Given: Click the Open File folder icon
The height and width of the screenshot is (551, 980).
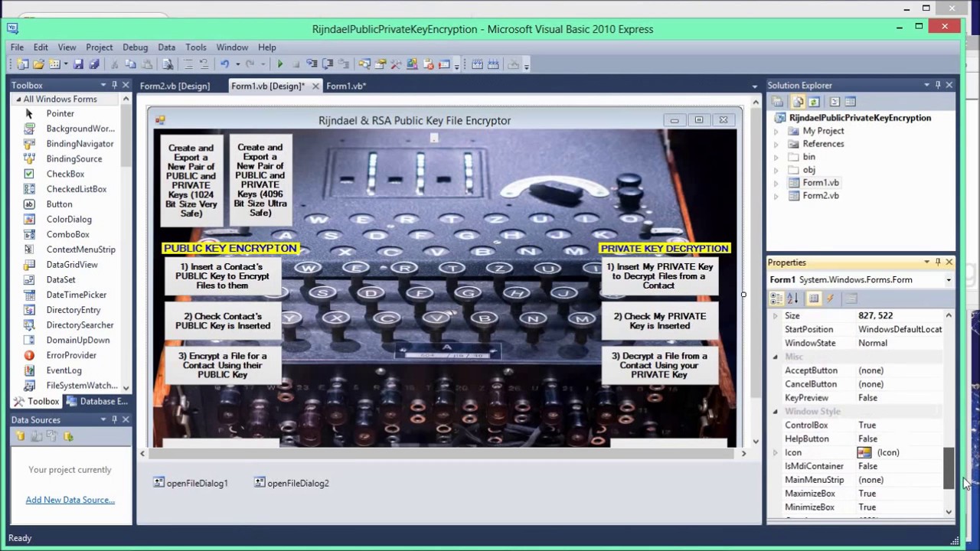Looking at the screenshot, I should click(x=38, y=65).
